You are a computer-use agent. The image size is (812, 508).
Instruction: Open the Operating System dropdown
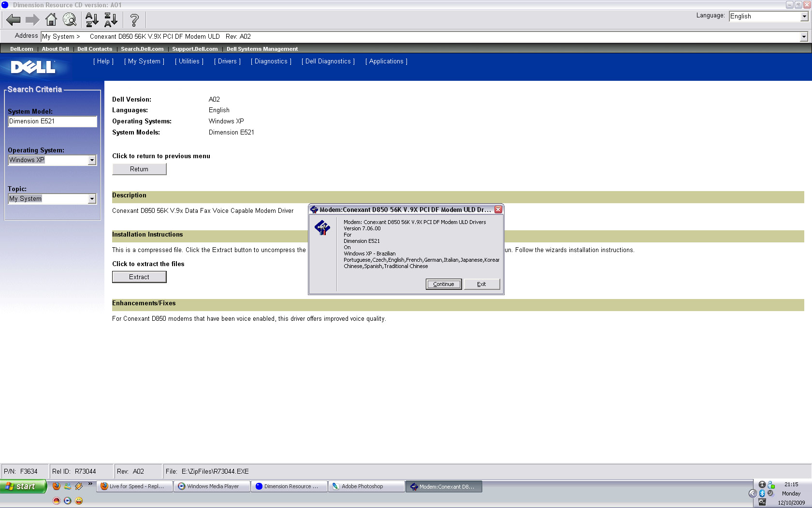click(92, 160)
